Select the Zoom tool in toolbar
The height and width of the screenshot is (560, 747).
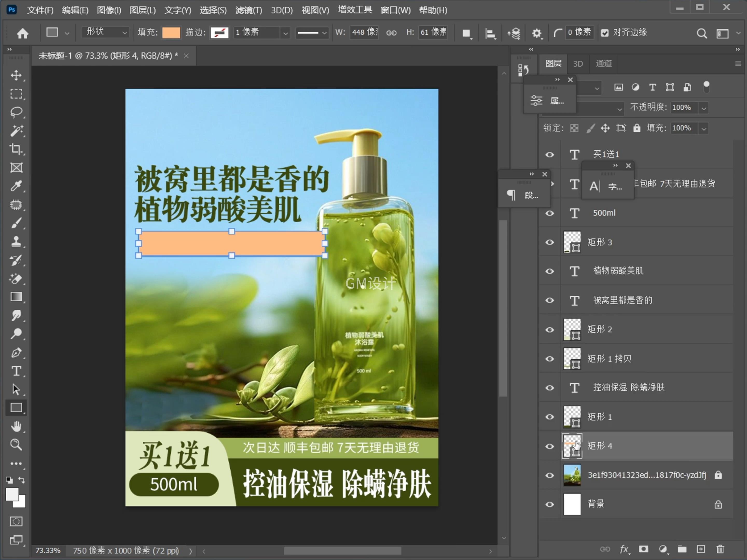[x=16, y=445]
